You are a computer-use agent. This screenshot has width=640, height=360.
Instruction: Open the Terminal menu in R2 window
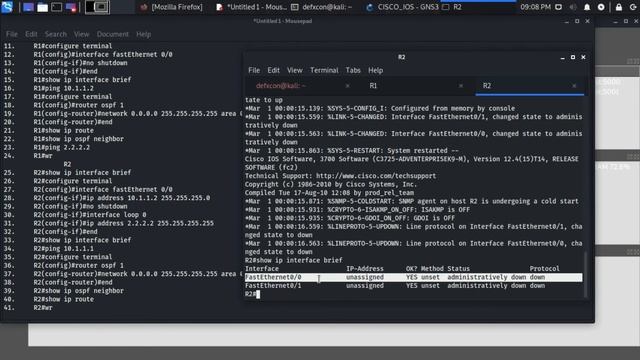(x=324, y=70)
